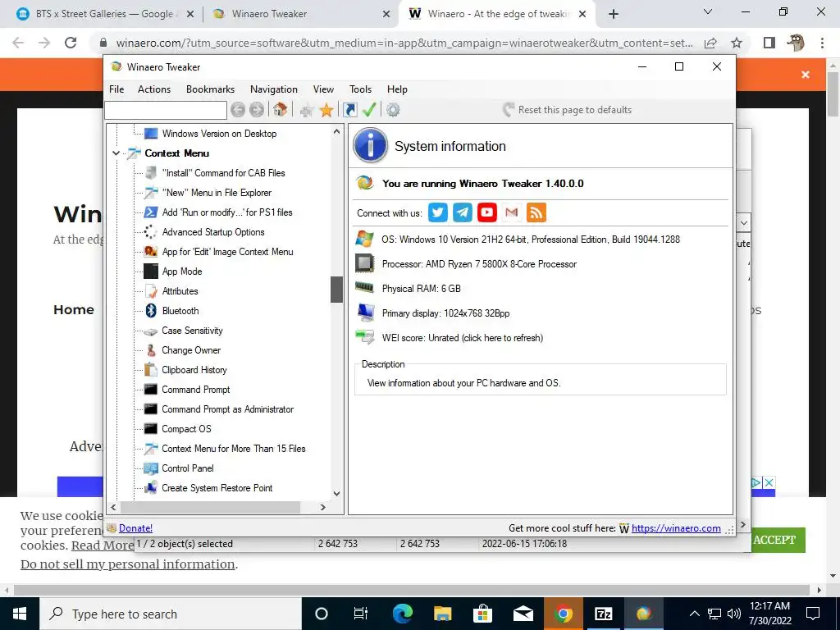Screen dimensions: 840x630
Task: Open the https://winaero.com link
Action: (676, 528)
